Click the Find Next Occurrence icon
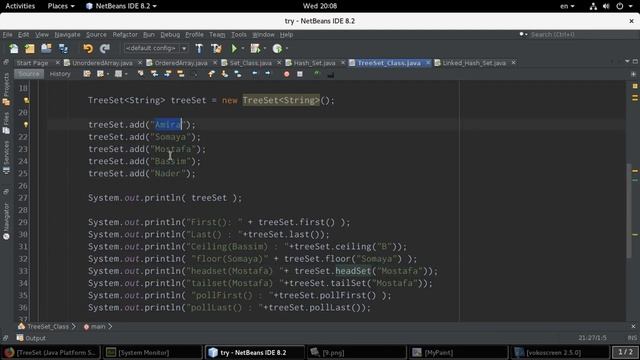Image resolution: width=640 pixels, height=360 pixels. point(168,74)
